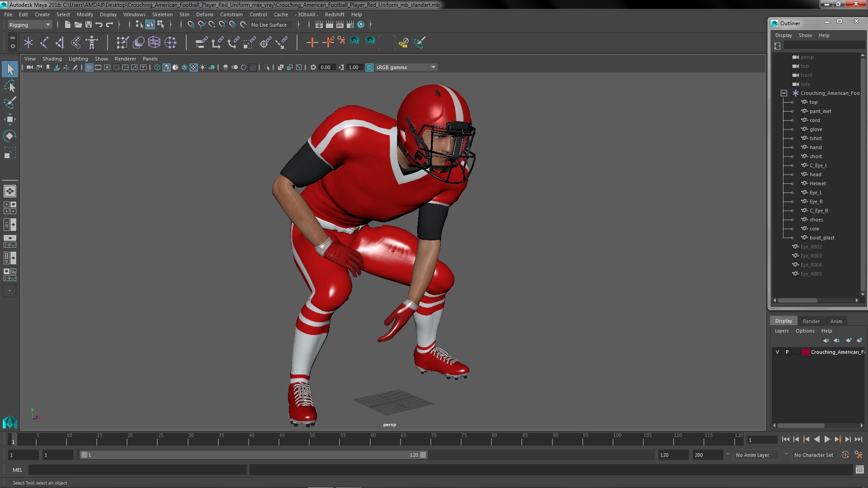The width and height of the screenshot is (868, 488).
Task: Open the sRGB gamma dropdown
Action: 406,67
